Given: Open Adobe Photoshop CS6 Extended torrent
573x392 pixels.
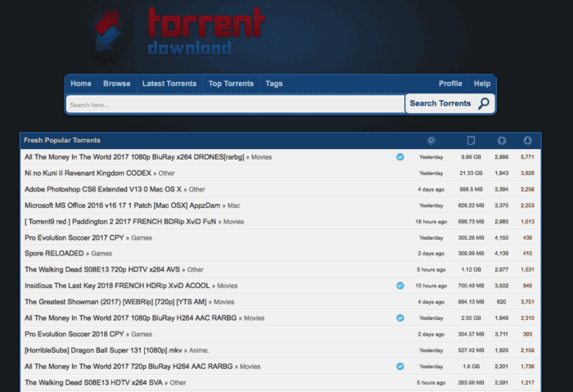Looking at the screenshot, I should [x=103, y=189].
